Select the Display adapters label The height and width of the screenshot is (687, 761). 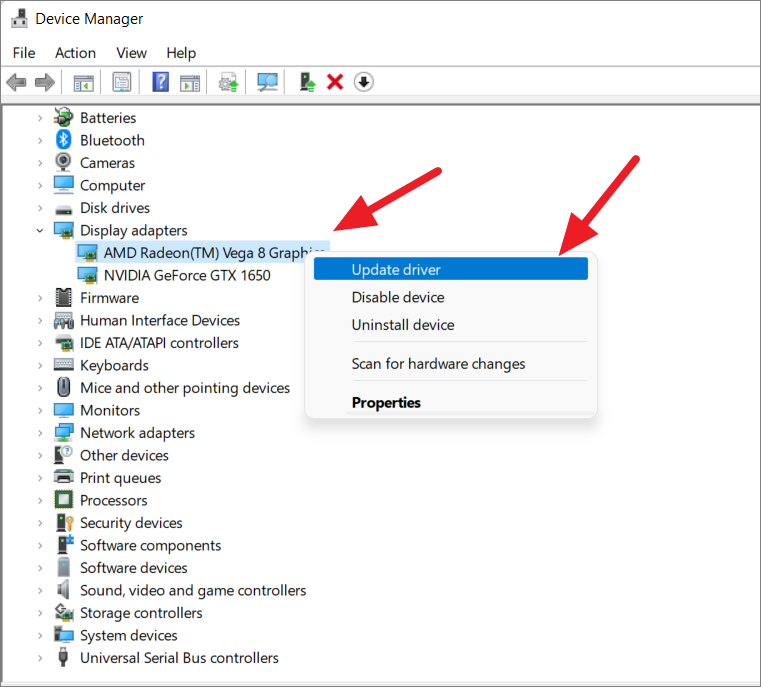pos(133,230)
